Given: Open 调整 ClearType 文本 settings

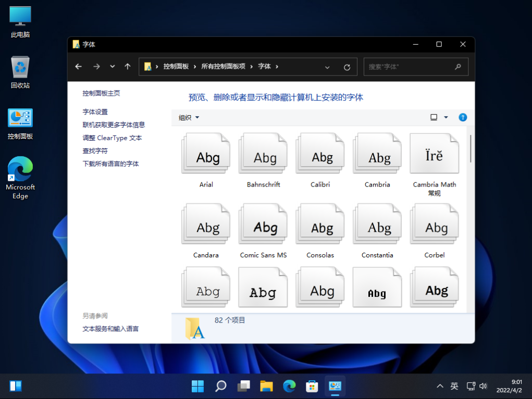Looking at the screenshot, I should tap(110, 138).
